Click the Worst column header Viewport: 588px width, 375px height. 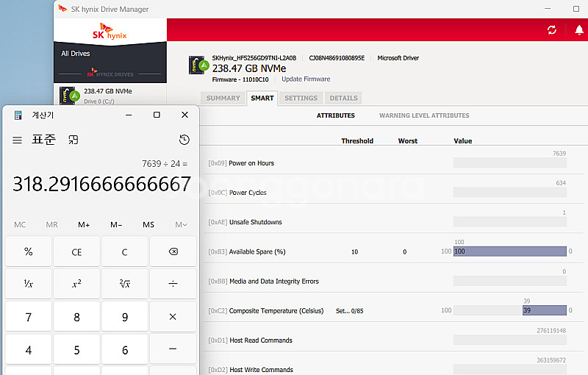pyautogui.click(x=408, y=141)
